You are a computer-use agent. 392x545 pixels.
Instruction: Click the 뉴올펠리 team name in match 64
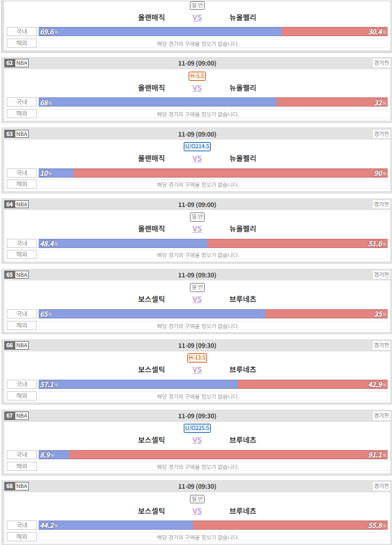pyautogui.click(x=243, y=228)
